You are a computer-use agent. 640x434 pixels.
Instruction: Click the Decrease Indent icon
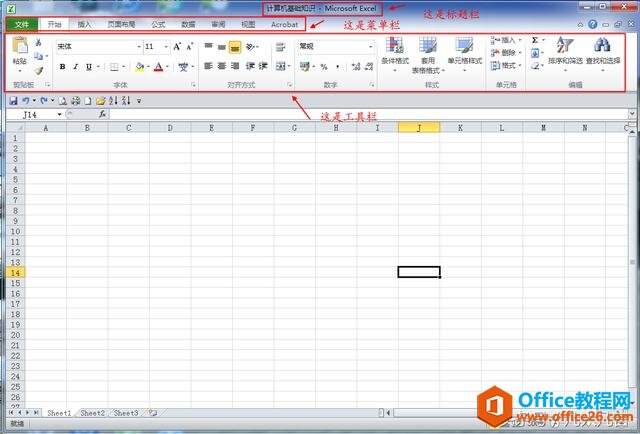[x=250, y=66]
